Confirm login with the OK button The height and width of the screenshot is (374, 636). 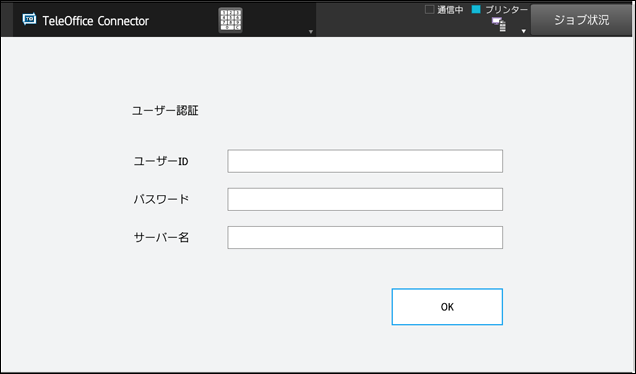point(447,307)
